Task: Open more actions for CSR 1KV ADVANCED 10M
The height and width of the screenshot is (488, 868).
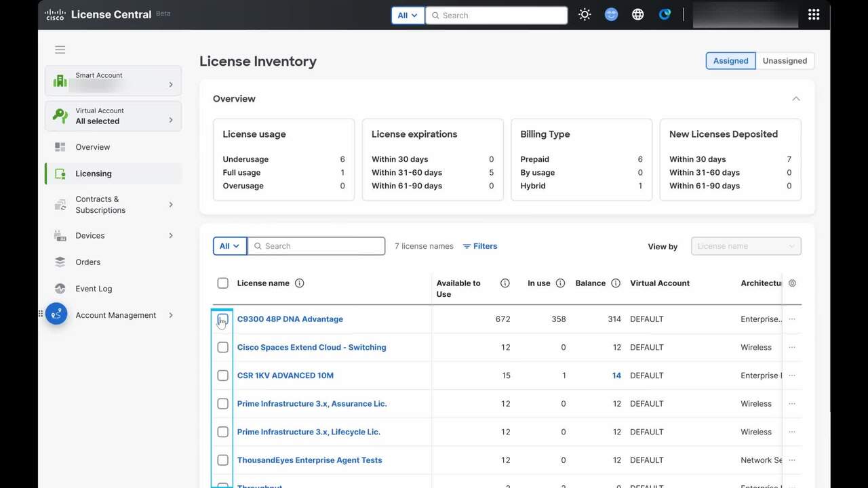Action: [x=792, y=375]
